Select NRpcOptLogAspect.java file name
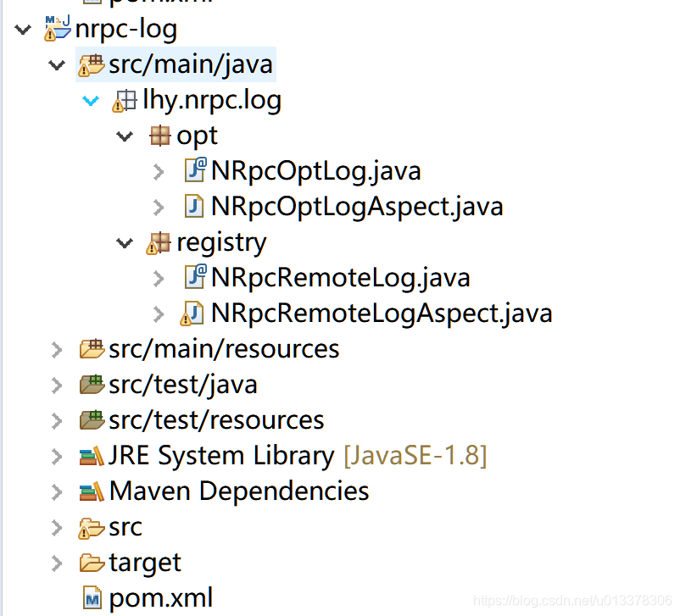Screen dimensions: 680x616 pyautogui.click(x=357, y=207)
